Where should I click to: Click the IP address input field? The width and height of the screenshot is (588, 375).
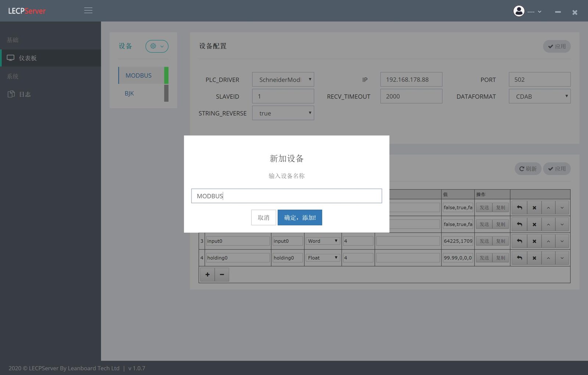pos(411,79)
